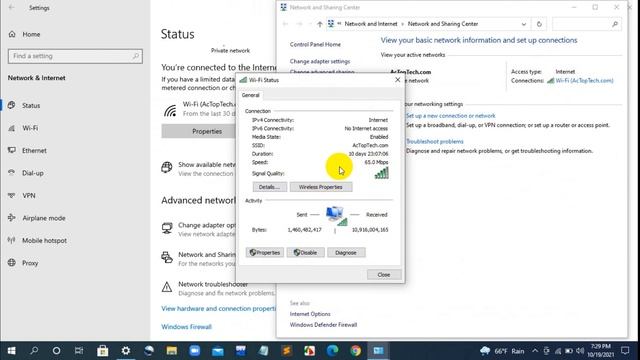Open Zoom from taskbar

[x=195, y=351]
